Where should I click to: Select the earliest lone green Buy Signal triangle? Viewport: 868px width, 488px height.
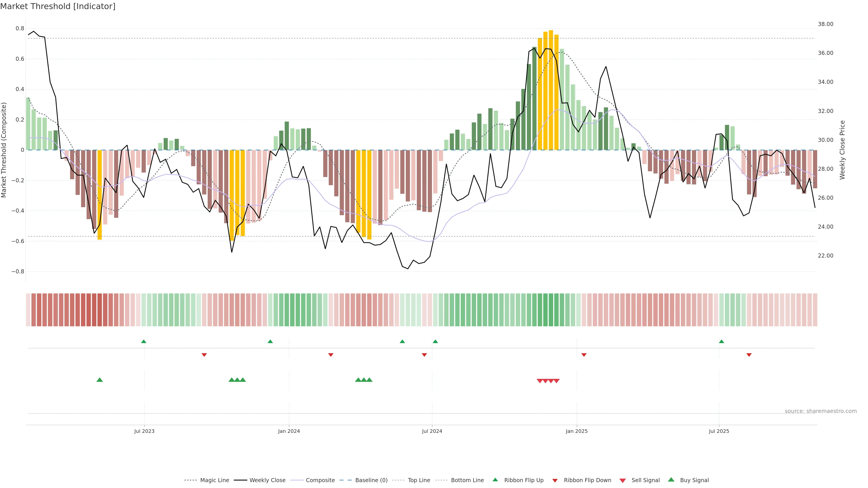100,380
